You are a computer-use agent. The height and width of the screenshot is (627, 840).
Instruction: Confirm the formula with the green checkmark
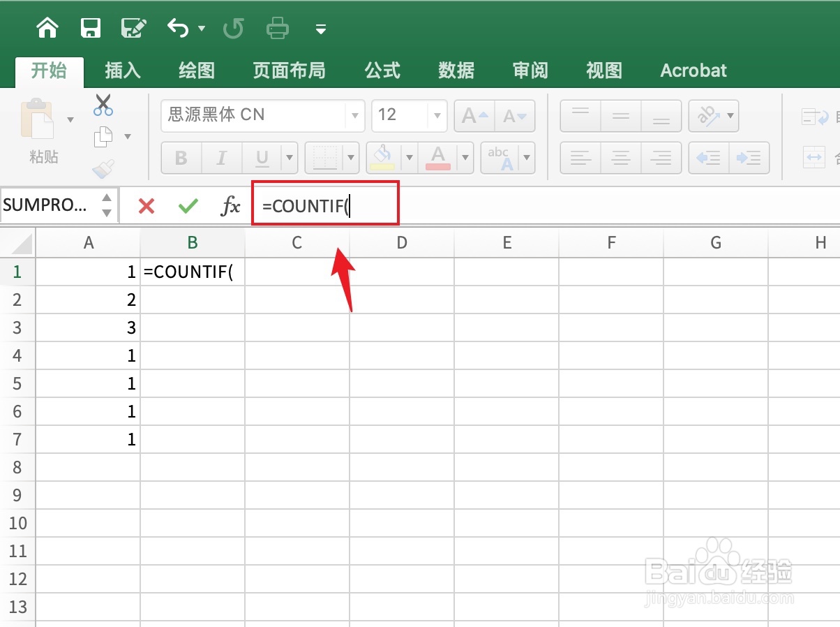pyautogui.click(x=187, y=205)
